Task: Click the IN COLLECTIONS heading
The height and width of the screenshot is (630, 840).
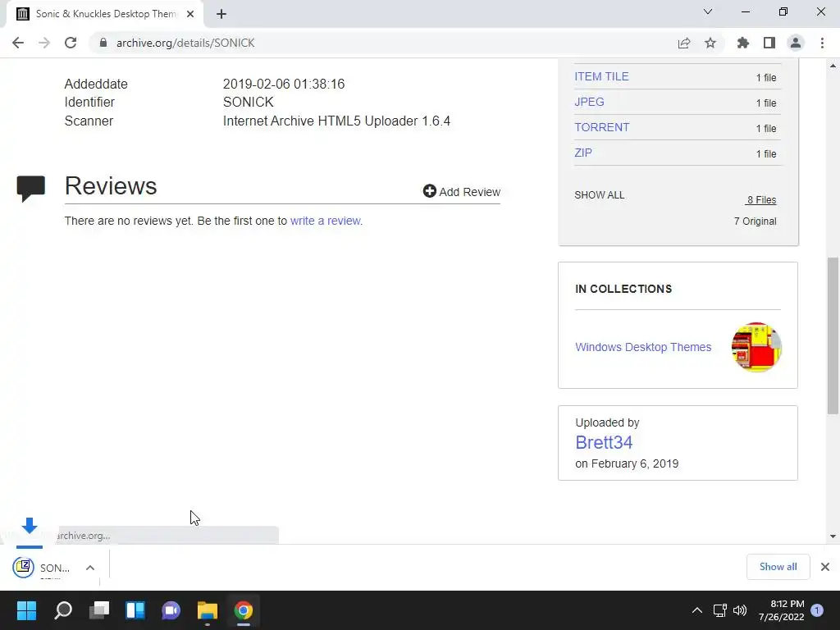Action: point(623,289)
